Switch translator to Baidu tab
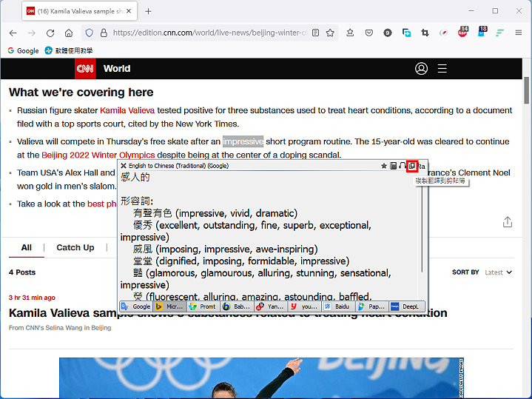The width and height of the screenshot is (532, 399). point(338,306)
